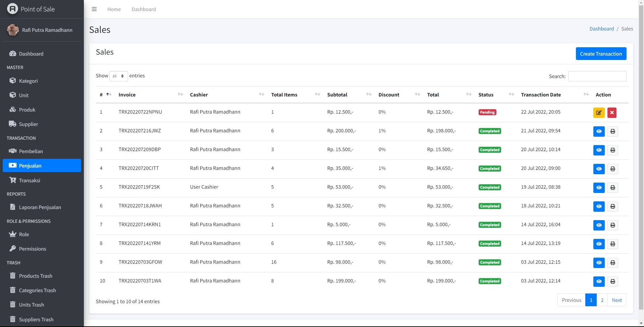Sort table by Cashier column
The image size is (644, 327).
(x=227, y=95)
